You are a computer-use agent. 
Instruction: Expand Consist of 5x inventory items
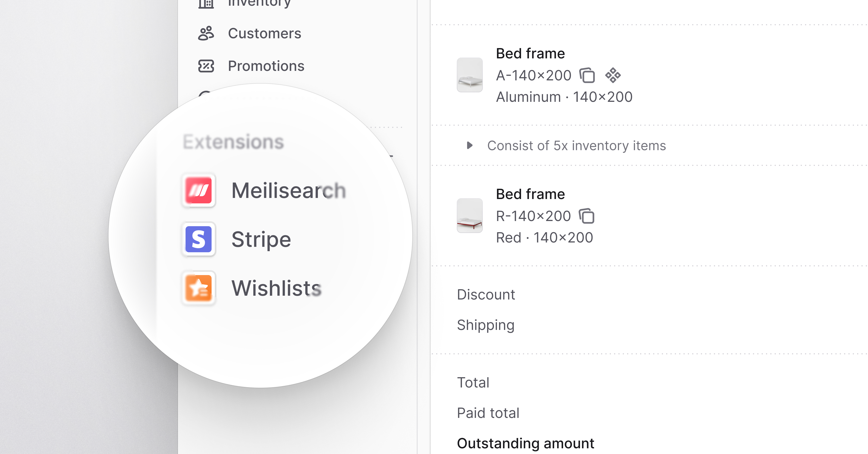(x=469, y=145)
